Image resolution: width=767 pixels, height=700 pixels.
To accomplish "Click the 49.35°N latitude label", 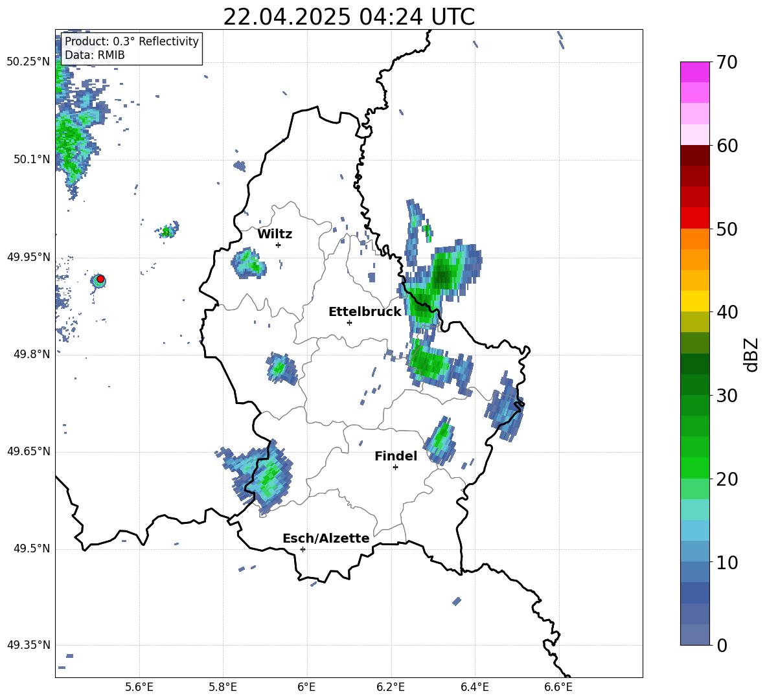I will (29, 645).
